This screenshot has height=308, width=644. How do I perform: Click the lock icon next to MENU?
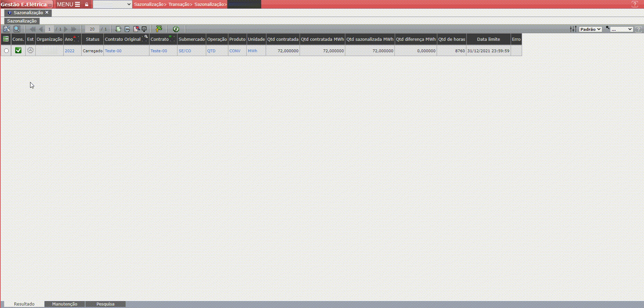(87, 4)
